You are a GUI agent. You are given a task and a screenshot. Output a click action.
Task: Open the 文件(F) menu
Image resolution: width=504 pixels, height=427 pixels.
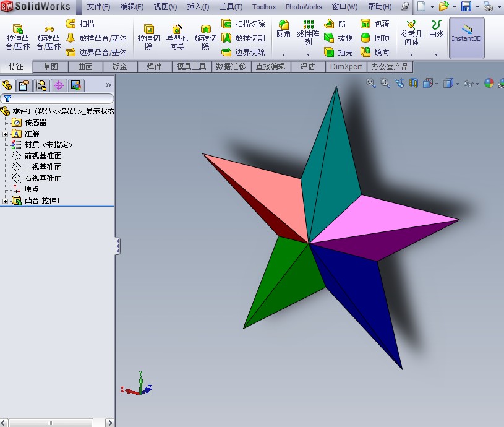tap(98, 7)
